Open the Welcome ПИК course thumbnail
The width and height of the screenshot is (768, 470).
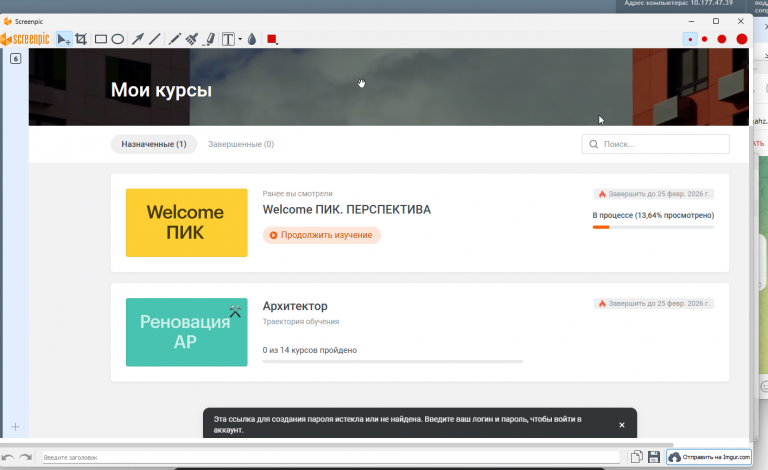coord(187,222)
